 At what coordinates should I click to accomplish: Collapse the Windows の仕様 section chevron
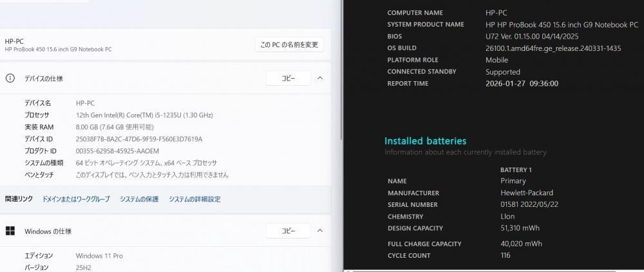coord(320,231)
